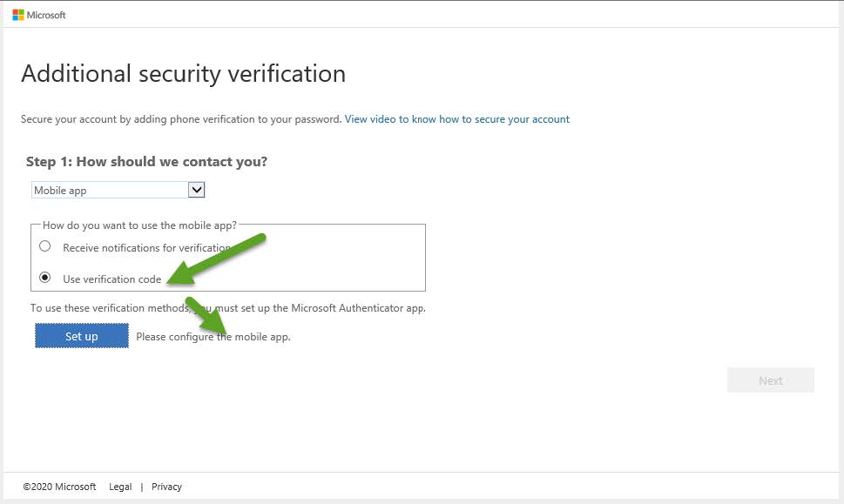Click the blue Set up button
The width and height of the screenshot is (844, 504).
click(x=82, y=336)
